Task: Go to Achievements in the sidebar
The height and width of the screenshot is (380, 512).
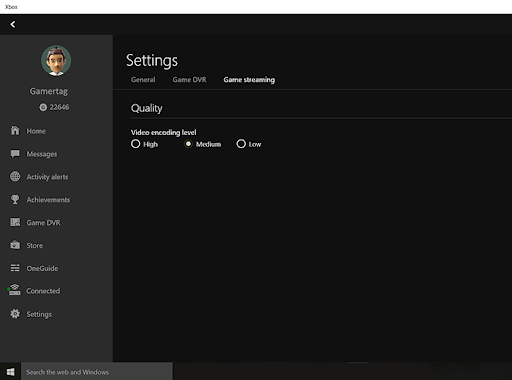Action: coord(48,200)
